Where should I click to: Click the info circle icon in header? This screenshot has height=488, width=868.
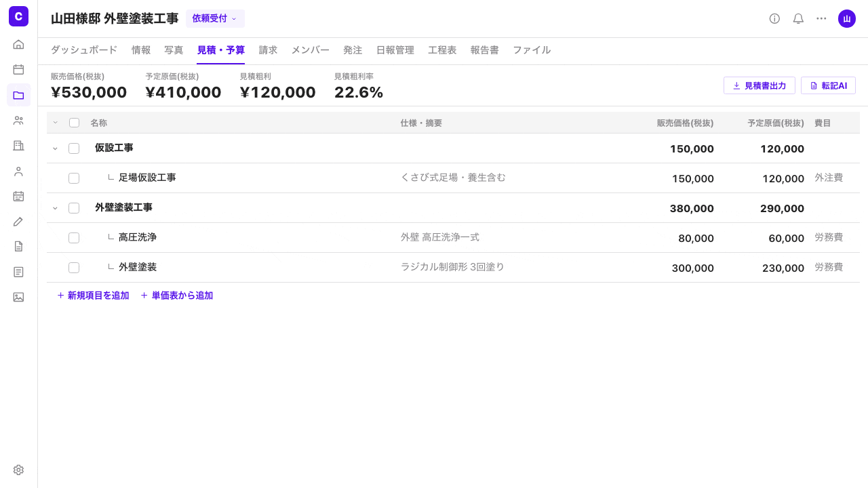point(774,18)
